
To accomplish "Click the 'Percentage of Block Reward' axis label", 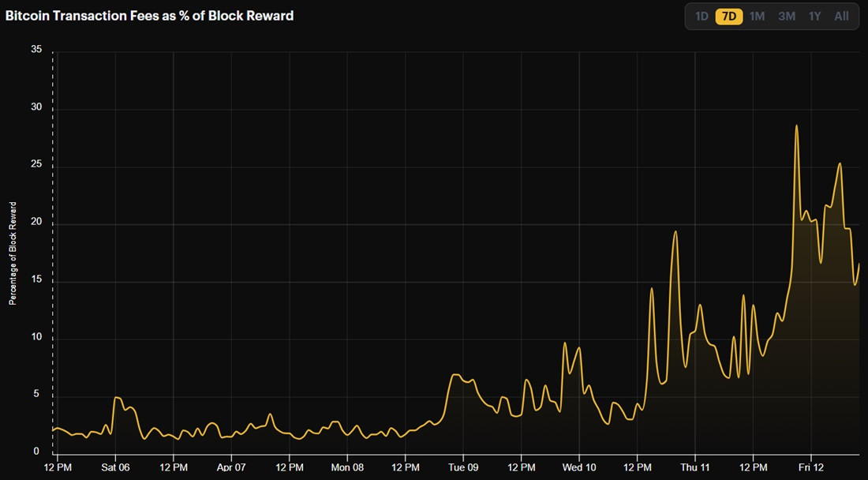I will coord(13,253).
